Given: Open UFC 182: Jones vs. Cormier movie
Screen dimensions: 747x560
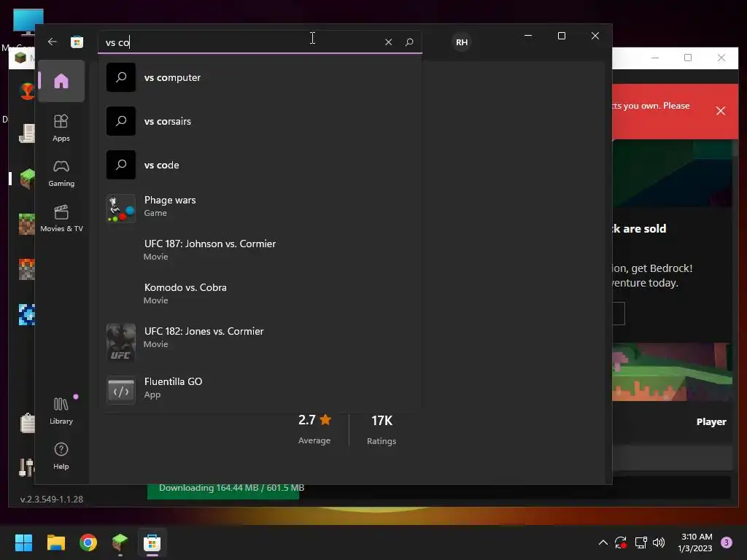Looking at the screenshot, I should pyautogui.click(x=260, y=341).
